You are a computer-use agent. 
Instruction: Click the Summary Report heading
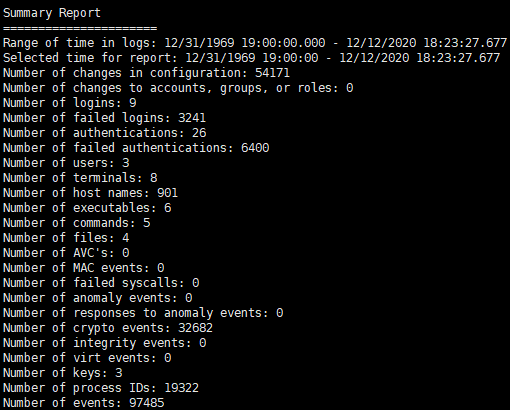pyautogui.click(x=52, y=13)
